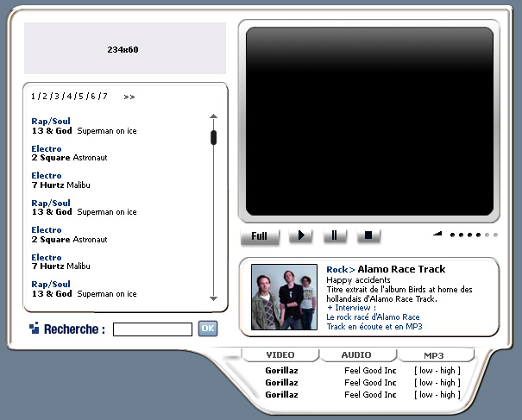Submit search with the OK button
522x420 pixels.
(208, 329)
